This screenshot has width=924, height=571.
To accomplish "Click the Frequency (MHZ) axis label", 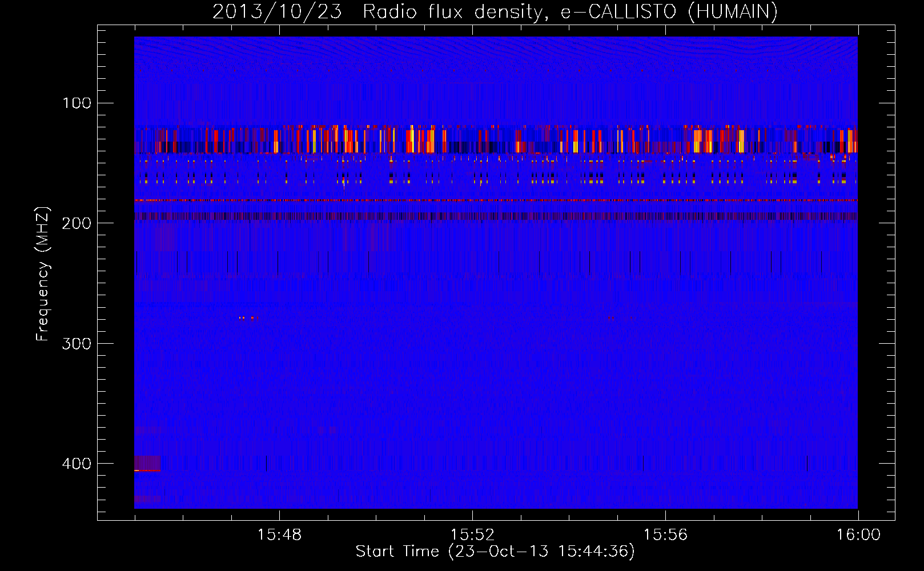I will tap(43, 274).
